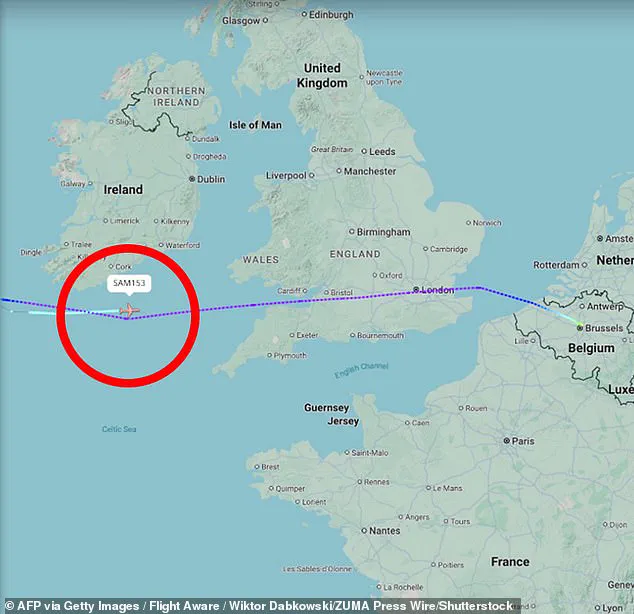Click the green flight track near Brussels
634x614 pixels.
(568, 319)
